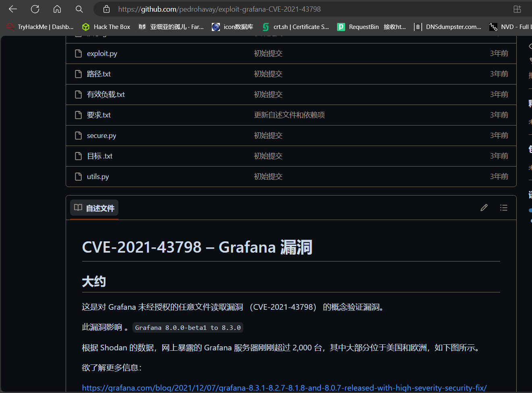Edit the README with the pencil icon

tap(484, 208)
